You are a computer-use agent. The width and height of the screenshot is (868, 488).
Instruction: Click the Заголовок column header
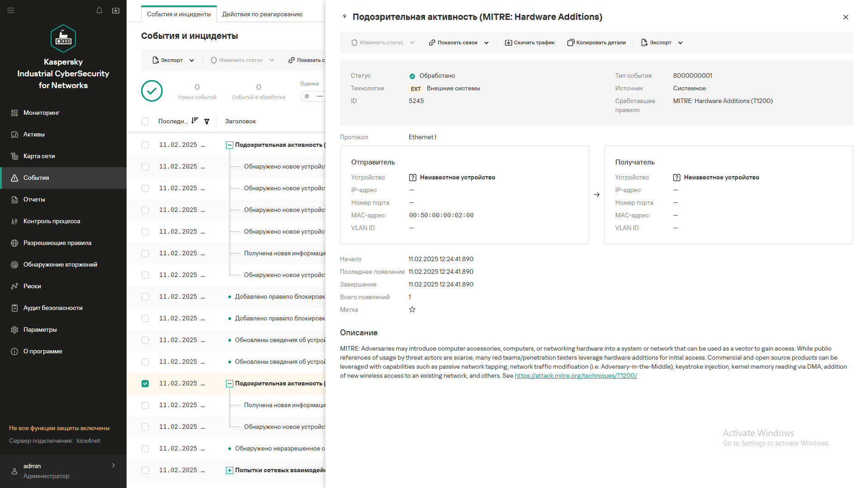tap(241, 121)
